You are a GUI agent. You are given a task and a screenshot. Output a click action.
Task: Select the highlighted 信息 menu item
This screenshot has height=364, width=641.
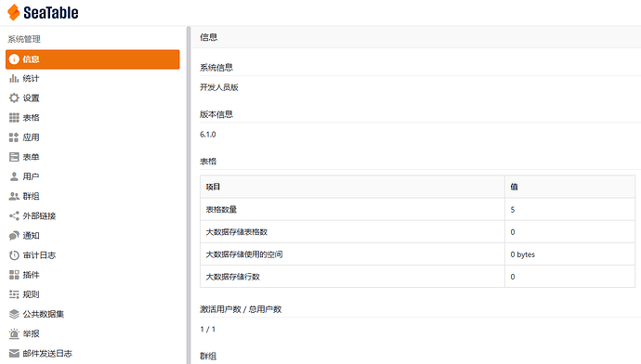pos(93,59)
